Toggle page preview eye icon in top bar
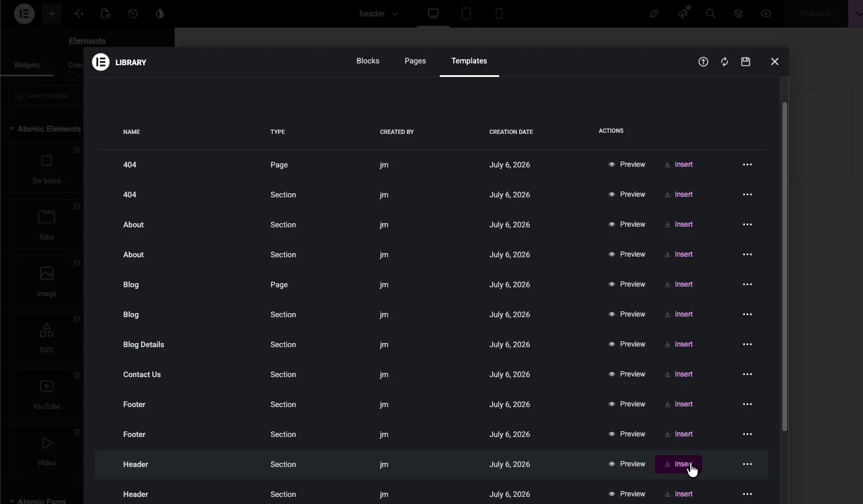 pyautogui.click(x=766, y=14)
